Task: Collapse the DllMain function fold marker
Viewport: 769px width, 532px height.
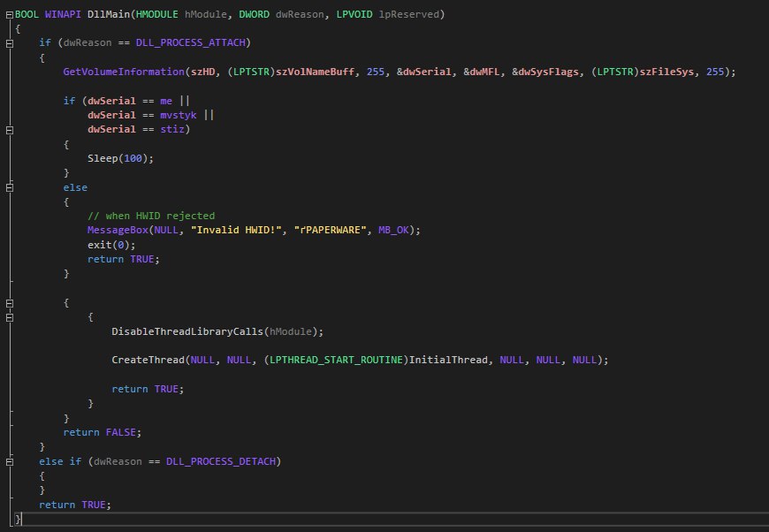Action: 9,15
